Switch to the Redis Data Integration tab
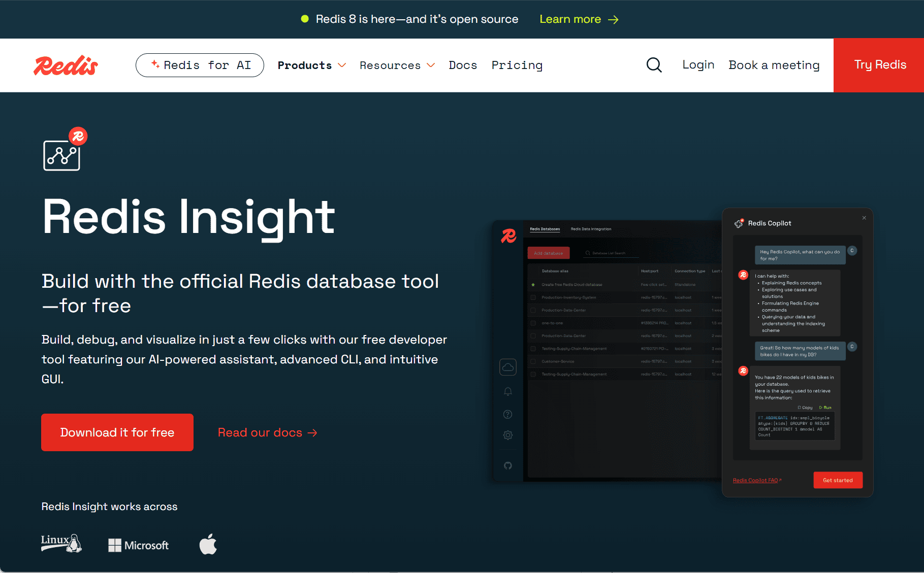924x573 pixels. [x=591, y=229]
